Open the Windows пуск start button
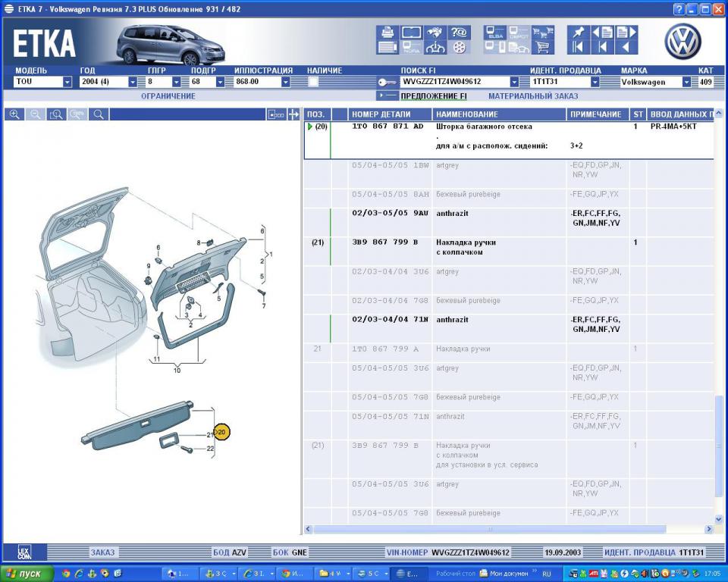This screenshot has width=728, height=582. pos(27,574)
